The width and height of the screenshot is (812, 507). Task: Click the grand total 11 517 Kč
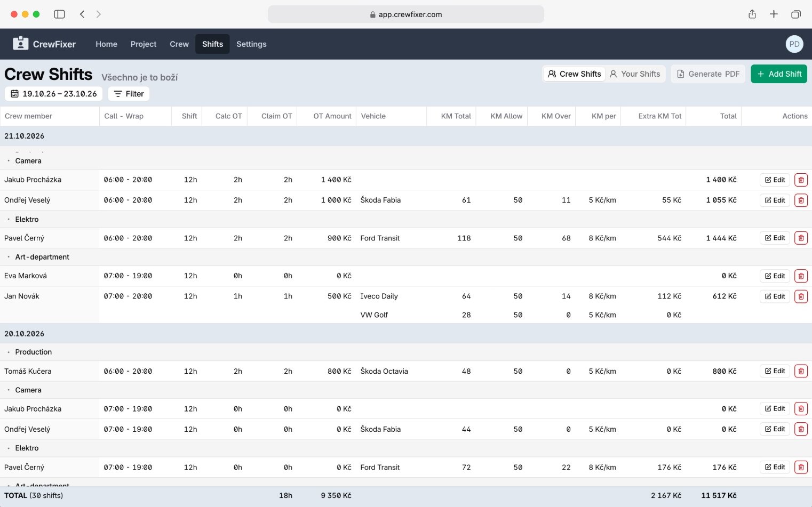pyautogui.click(x=719, y=496)
